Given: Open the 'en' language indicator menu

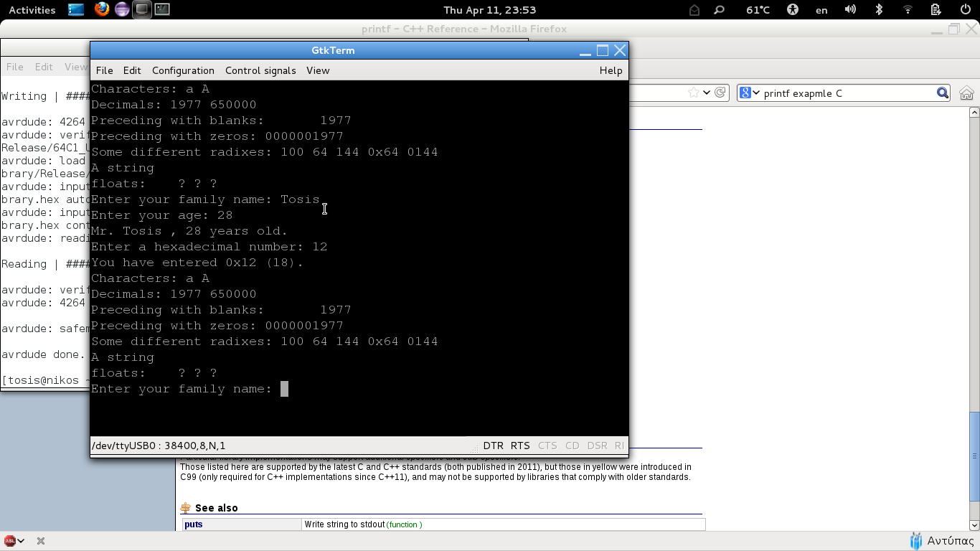Looking at the screenshot, I should pos(821,10).
